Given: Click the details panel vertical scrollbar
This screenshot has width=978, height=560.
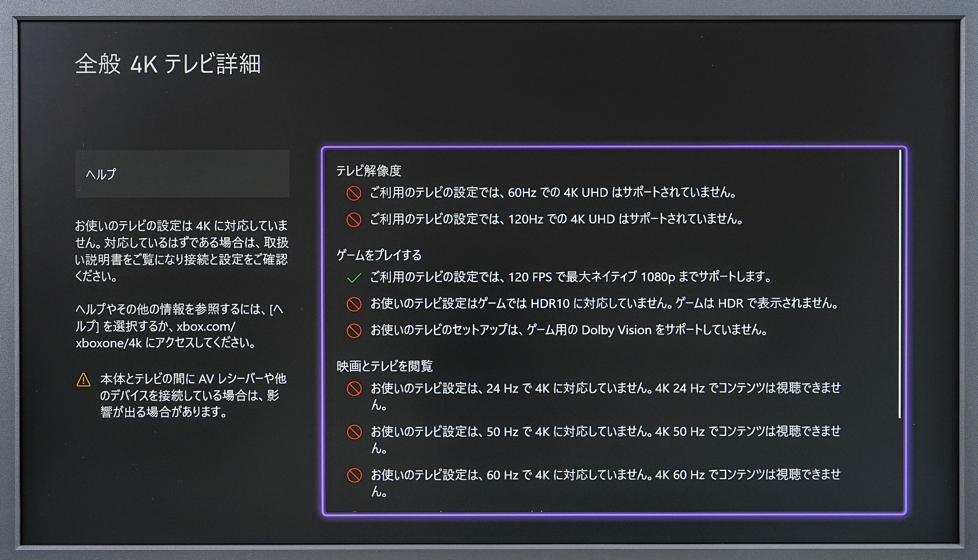Looking at the screenshot, I should [900, 283].
